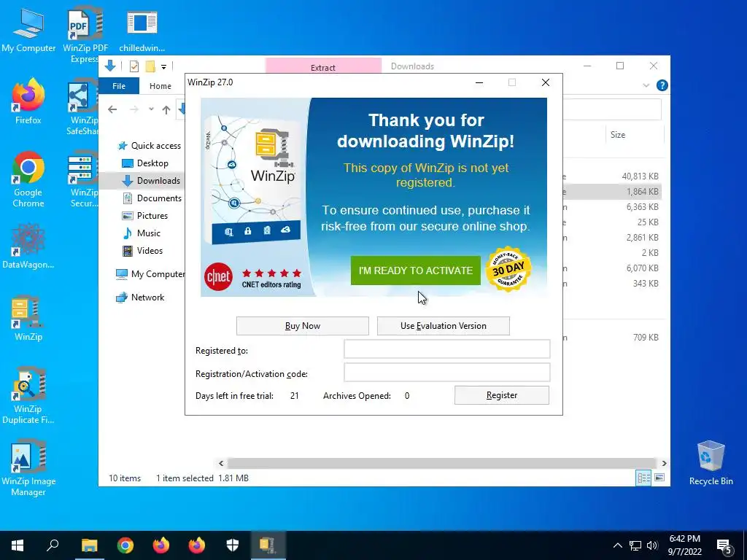Open WinZip Duplicate File Finder shortcut
Screen dimensions: 747x560
[28, 396]
